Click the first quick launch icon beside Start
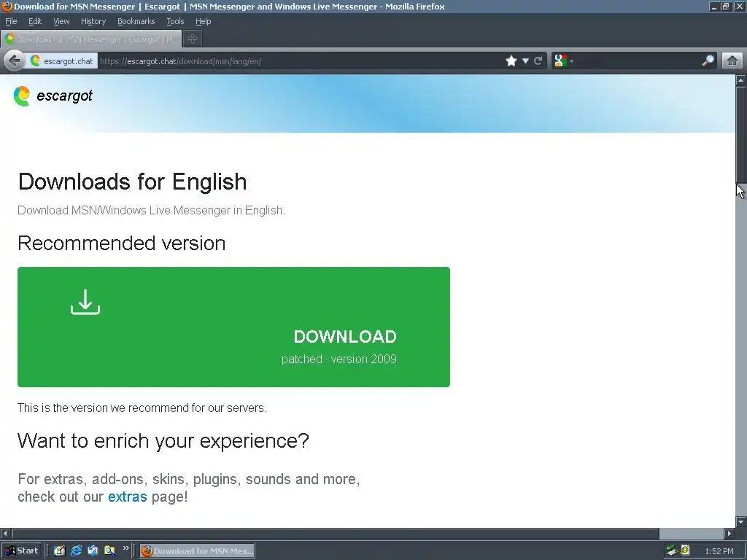The height and width of the screenshot is (560, 747). pos(59,551)
